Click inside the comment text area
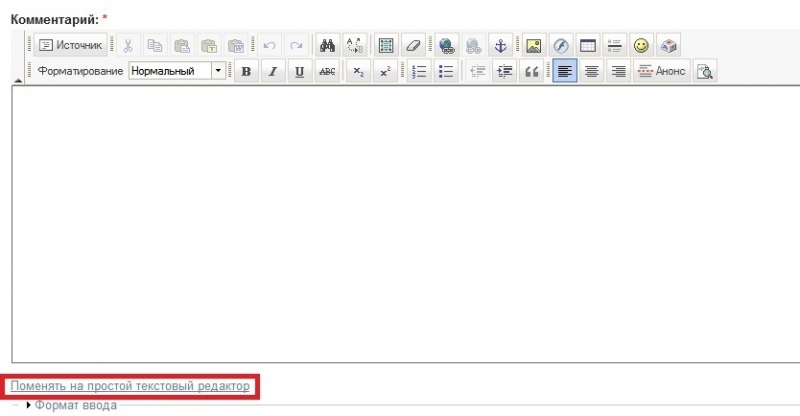800x416 pixels. point(406,224)
